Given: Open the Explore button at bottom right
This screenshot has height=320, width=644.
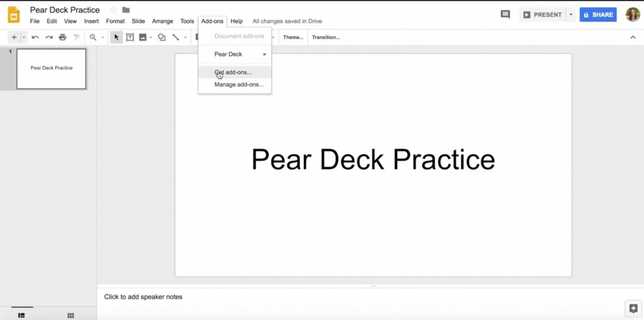Looking at the screenshot, I should (633, 308).
